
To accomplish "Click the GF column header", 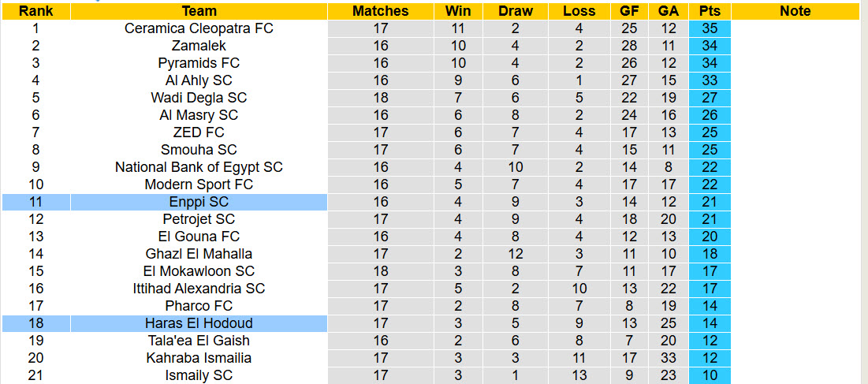I will coord(629,11).
